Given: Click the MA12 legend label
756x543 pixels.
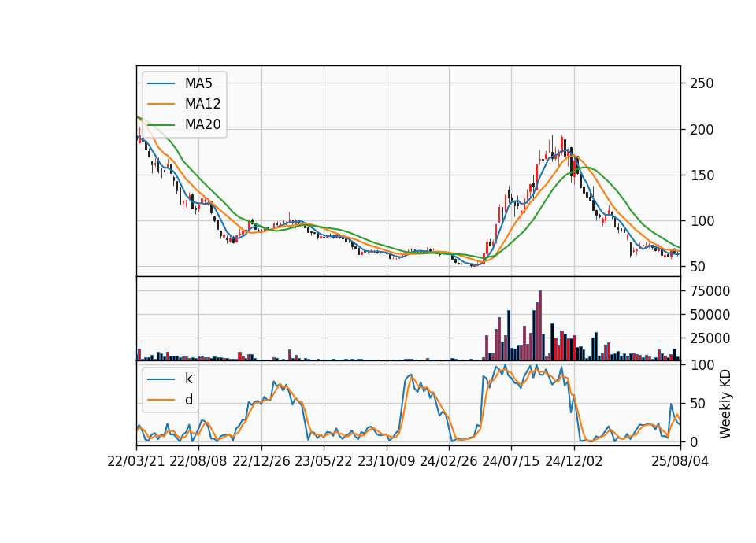Looking at the screenshot, I should pos(202,104).
